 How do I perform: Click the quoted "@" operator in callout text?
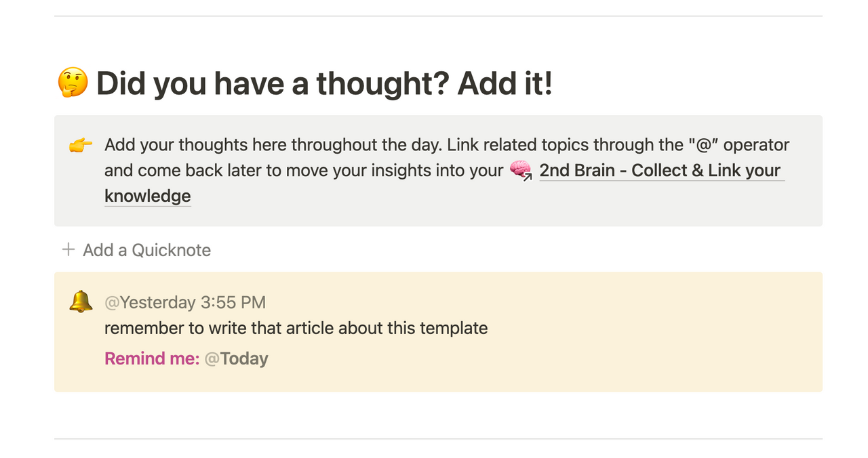click(x=700, y=145)
